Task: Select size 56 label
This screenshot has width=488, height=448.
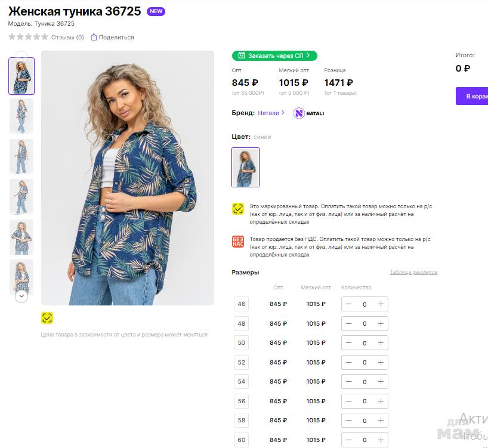Action: pyautogui.click(x=242, y=401)
